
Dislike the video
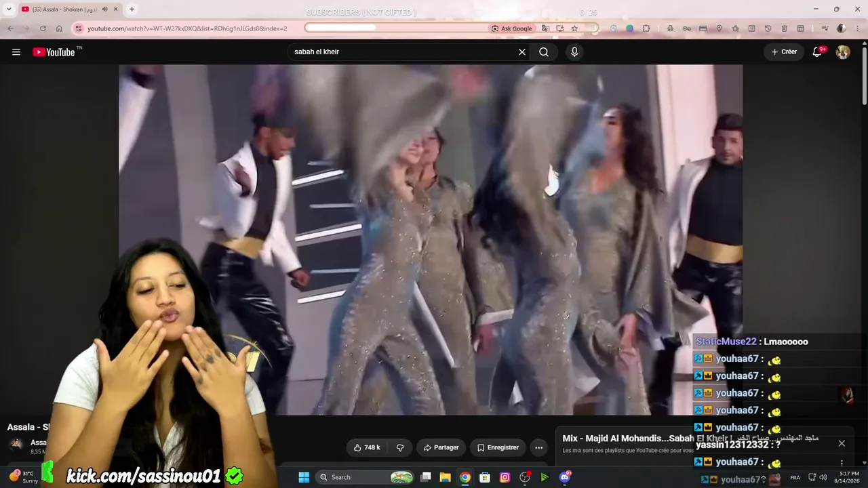[400, 447]
